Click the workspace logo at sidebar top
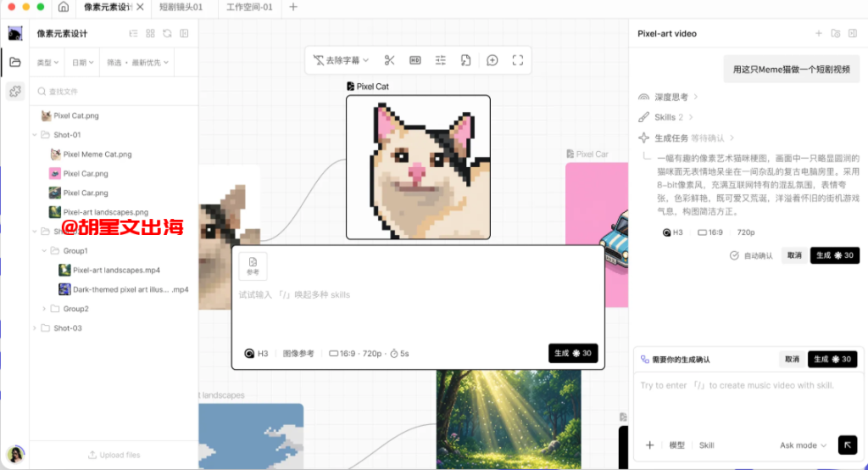The width and height of the screenshot is (868, 470). pyautogui.click(x=15, y=33)
